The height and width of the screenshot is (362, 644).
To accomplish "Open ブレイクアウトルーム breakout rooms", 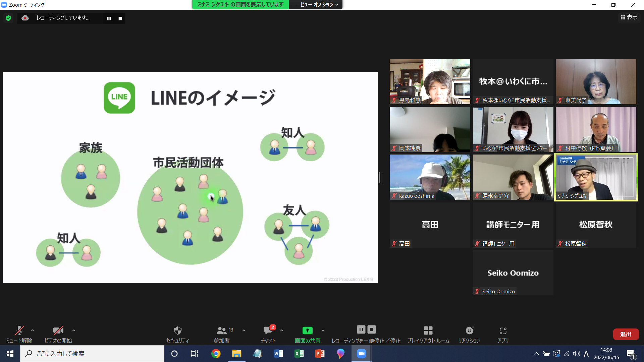I will 428,334.
